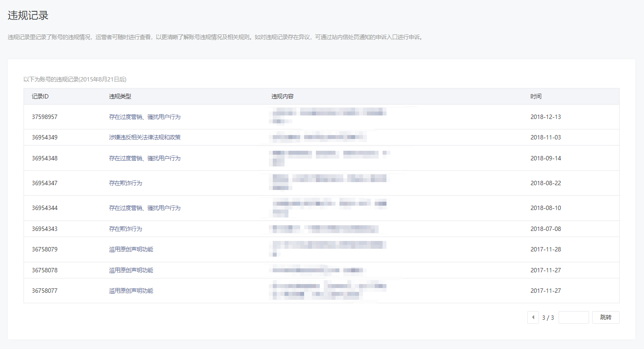Select the 涉嫌违反相关法律法规和政策 violation type
Viewport: 644px width, 349px height.
tap(145, 137)
